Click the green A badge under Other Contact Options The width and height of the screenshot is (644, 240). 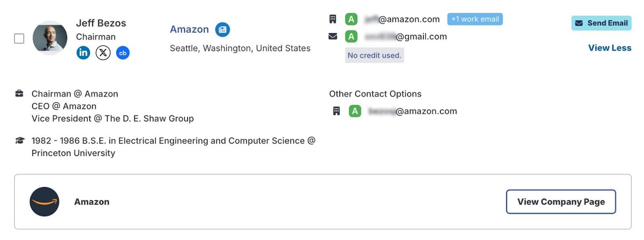pos(355,111)
